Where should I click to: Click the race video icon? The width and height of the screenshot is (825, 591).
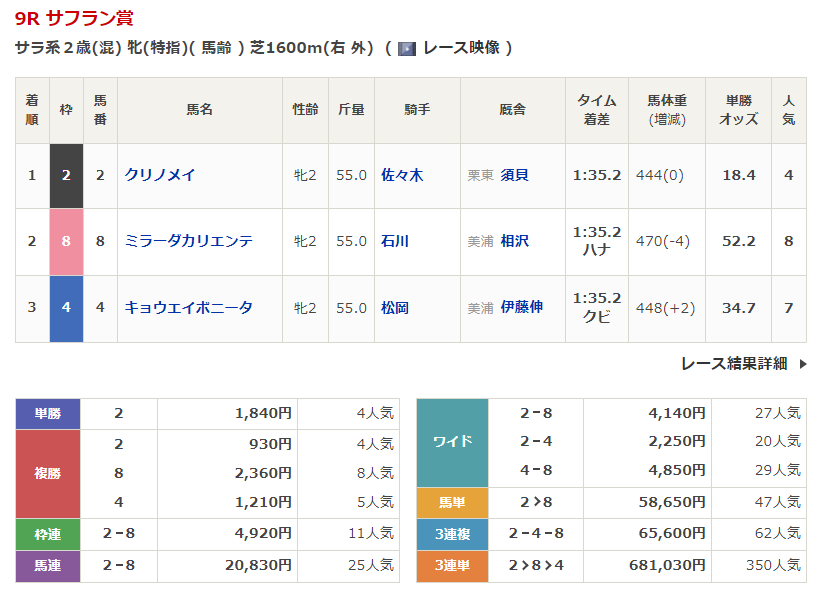click(x=407, y=48)
